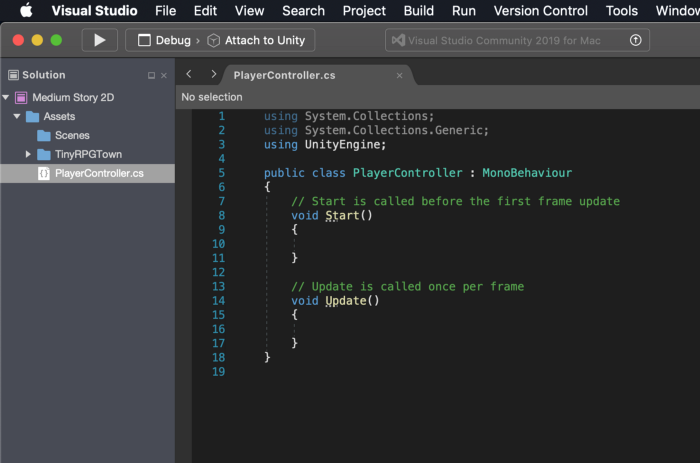Collapse the Assets folder
The height and width of the screenshot is (463, 700).
[17, 116]
